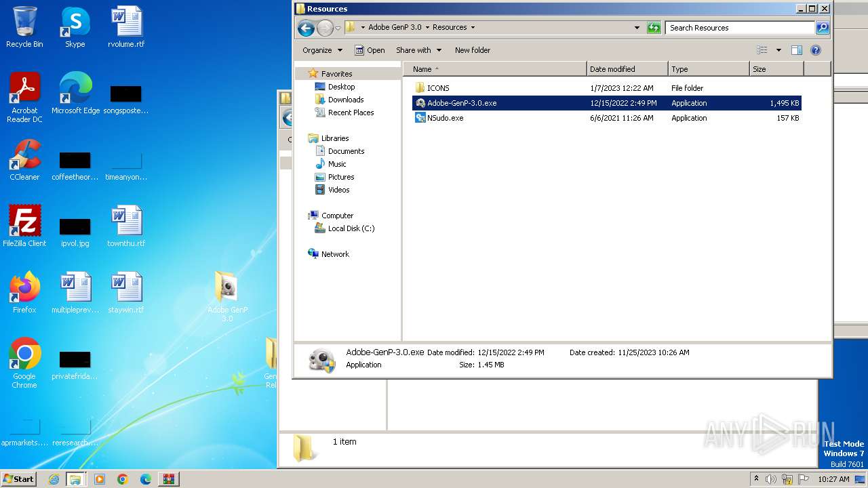Select the Firefox desktop shortcut
The height and width of the screenshot is (488, 868).
24,293
